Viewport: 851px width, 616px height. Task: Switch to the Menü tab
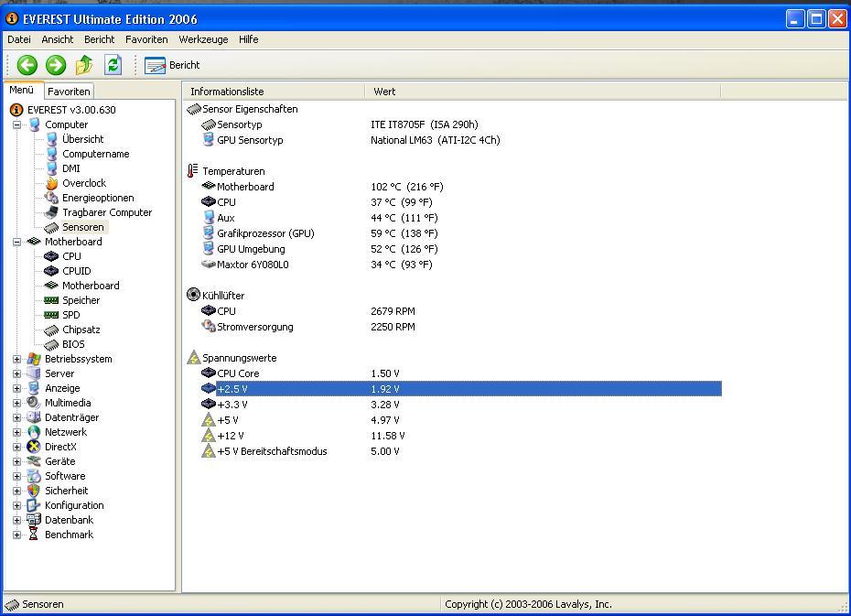coord(22,90)
